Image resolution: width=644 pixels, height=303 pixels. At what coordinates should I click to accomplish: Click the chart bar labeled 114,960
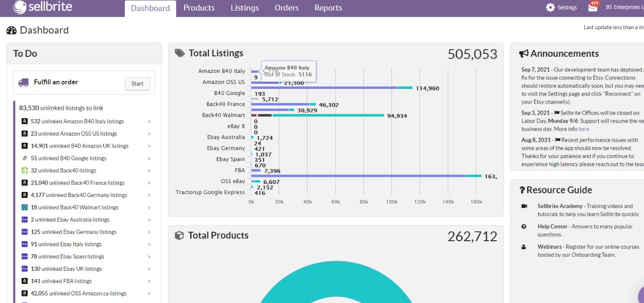tap(332, 87)
